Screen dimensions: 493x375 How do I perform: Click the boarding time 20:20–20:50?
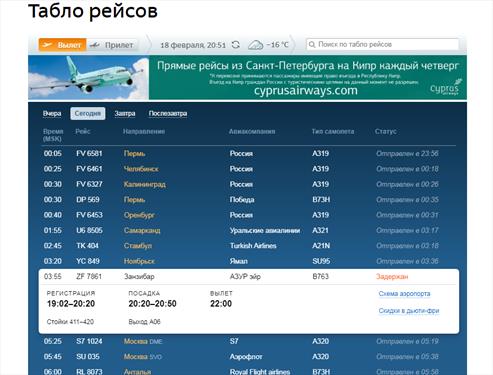[x=152, y=304]
